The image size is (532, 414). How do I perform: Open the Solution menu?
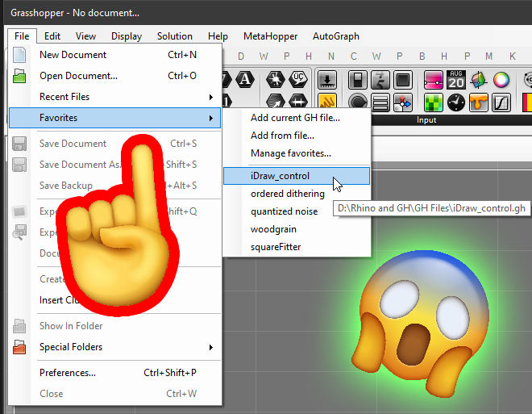[174, 36]
